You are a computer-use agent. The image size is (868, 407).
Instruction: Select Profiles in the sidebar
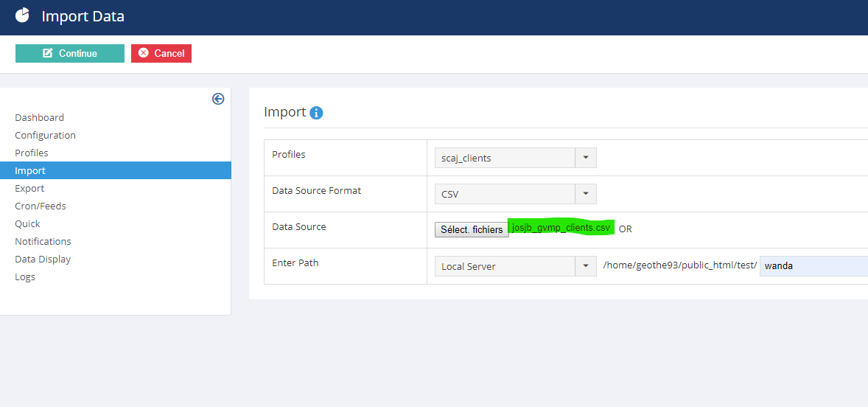click(32, 153)
